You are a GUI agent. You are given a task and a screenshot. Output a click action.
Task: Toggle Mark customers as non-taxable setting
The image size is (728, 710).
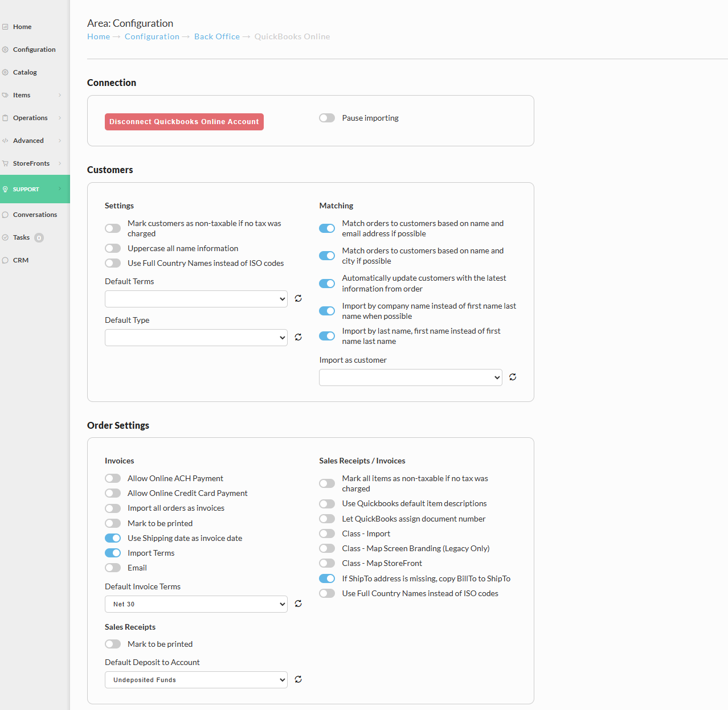112,228
